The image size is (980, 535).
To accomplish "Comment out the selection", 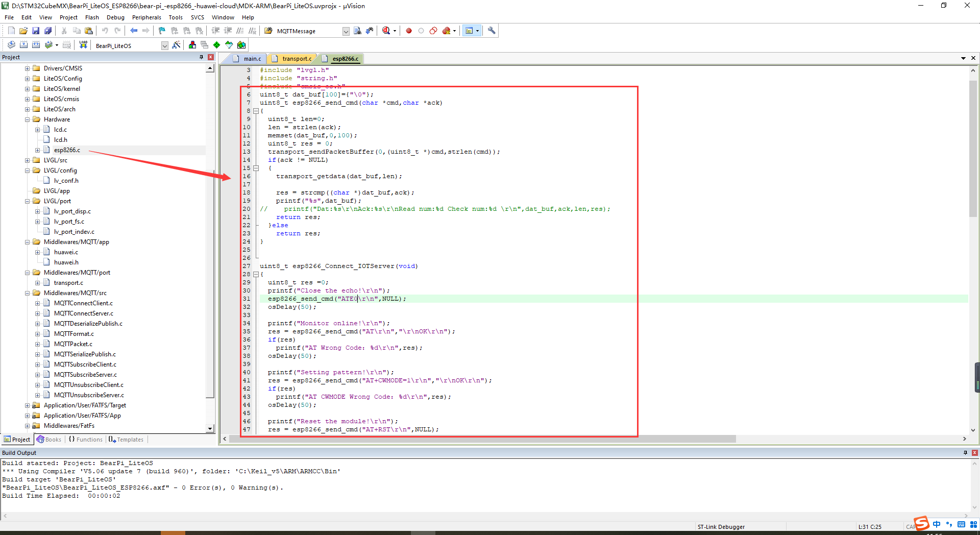I will (240, 31).
